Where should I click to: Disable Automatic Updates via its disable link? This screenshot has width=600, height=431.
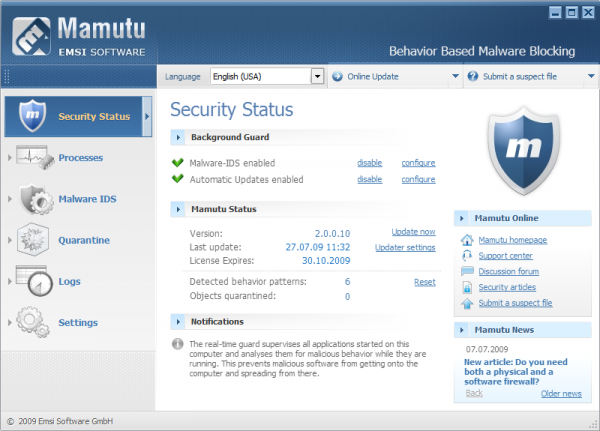coord(370,179)
